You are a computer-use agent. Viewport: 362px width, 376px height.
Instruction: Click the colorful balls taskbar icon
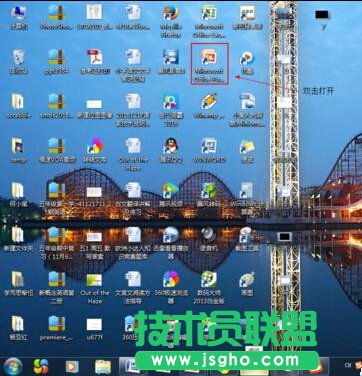tap(41, 366)
